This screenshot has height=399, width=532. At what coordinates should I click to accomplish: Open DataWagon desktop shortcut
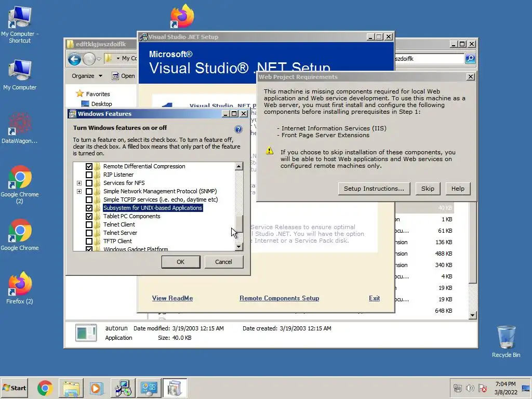[x=20, y=128]
